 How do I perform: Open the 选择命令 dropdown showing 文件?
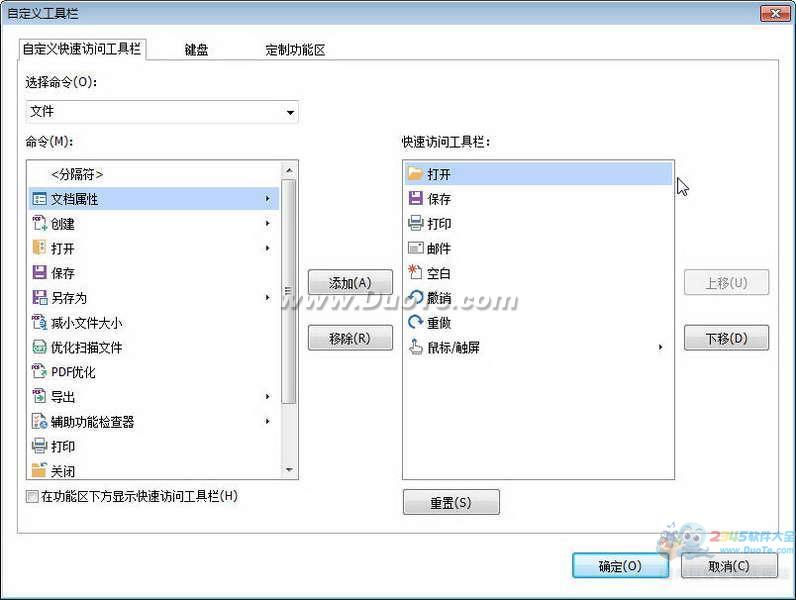click(162, 112)
